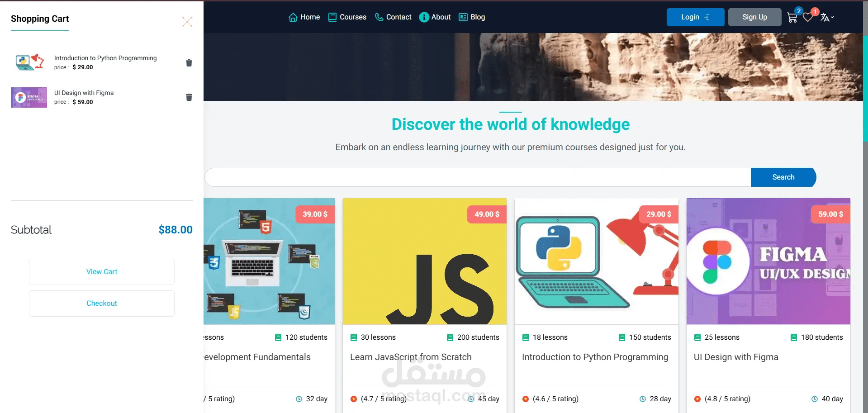Open the Figma course thumbnail in cart

coord(29,97)
